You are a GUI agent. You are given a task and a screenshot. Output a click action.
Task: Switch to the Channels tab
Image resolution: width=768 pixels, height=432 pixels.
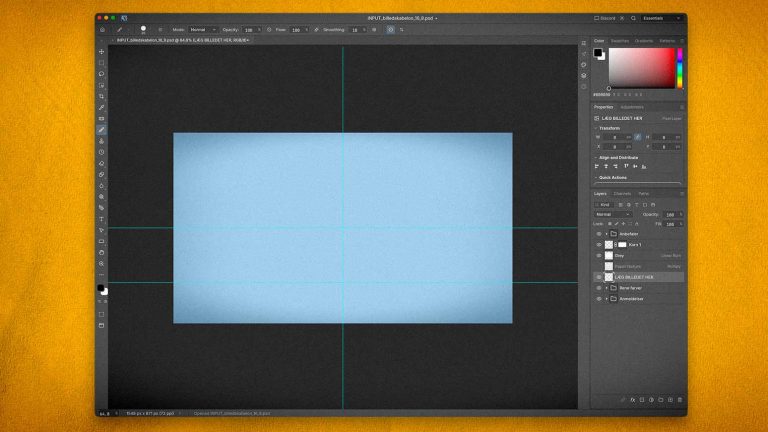pyautogui.click(x=622, y=193)
